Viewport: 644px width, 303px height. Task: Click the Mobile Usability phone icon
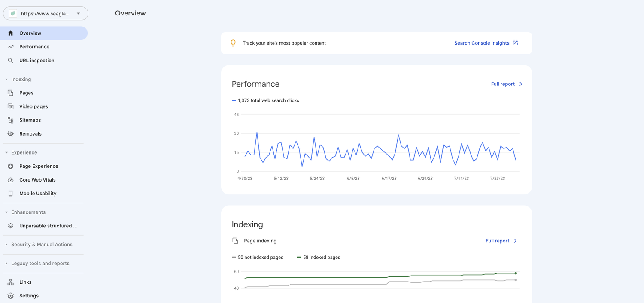pyautogui.click(x=10, y=194)
